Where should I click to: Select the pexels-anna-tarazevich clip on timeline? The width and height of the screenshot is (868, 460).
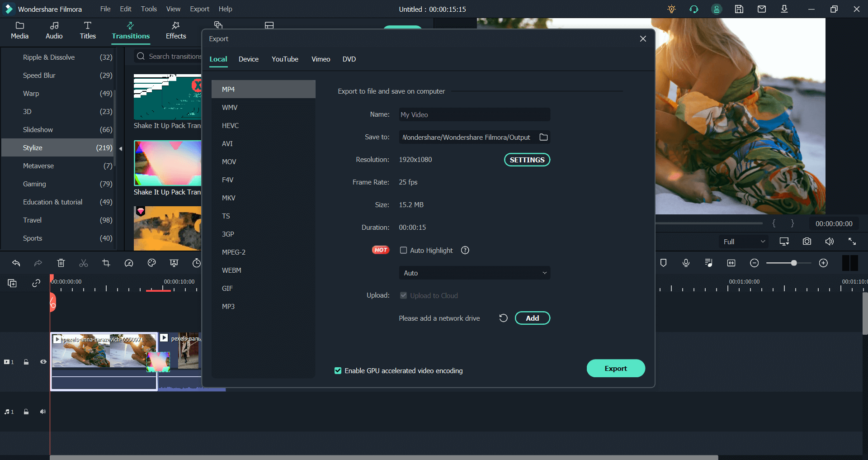point(104,361)
